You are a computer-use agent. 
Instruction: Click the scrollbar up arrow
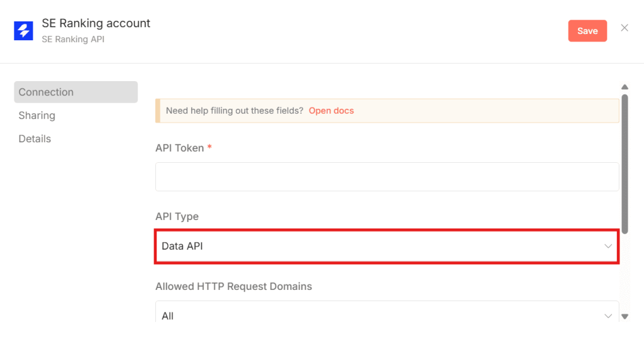tap(624, 87)
